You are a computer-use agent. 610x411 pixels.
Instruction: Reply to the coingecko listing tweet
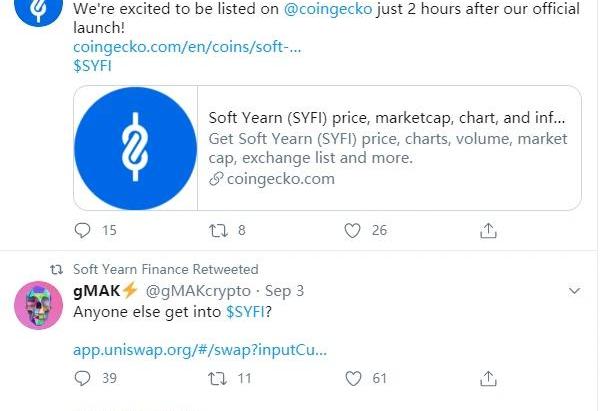coord(83,230)
